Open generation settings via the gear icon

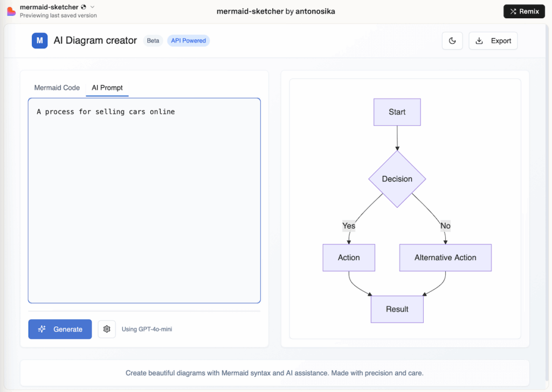(x=107, y=329)
